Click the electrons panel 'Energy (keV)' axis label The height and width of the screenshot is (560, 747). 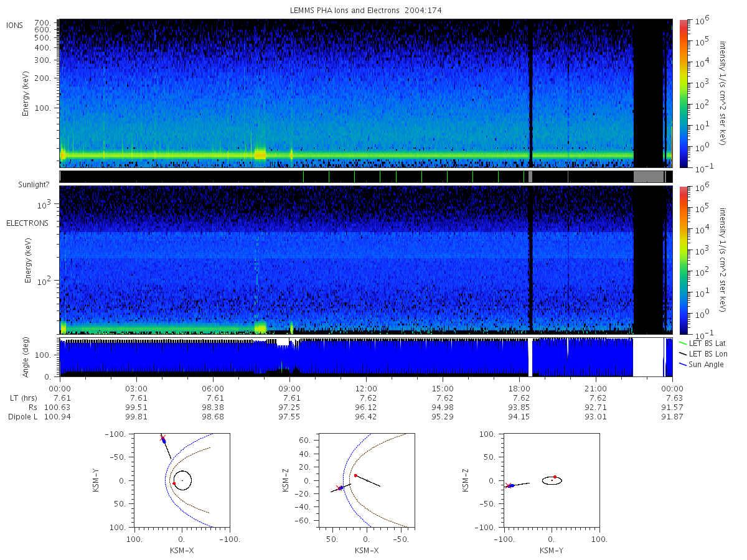pyautogui.click(x=28, y=260)
